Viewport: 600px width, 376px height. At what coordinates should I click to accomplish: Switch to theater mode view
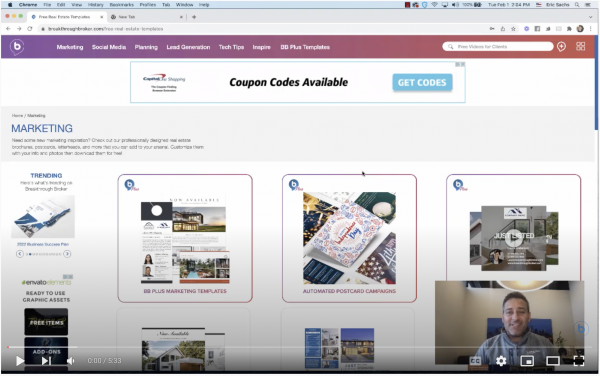(553, 361)
